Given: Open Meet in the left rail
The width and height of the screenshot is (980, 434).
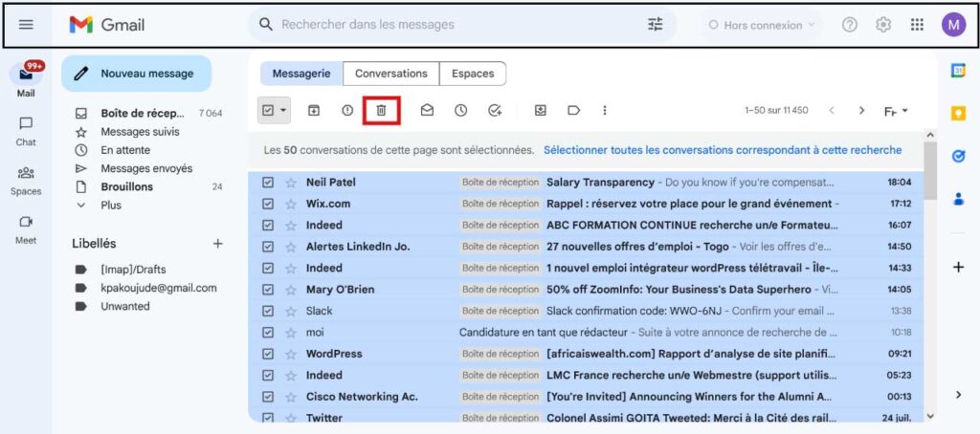Looking at the screenshot, I should pos(26,229).
